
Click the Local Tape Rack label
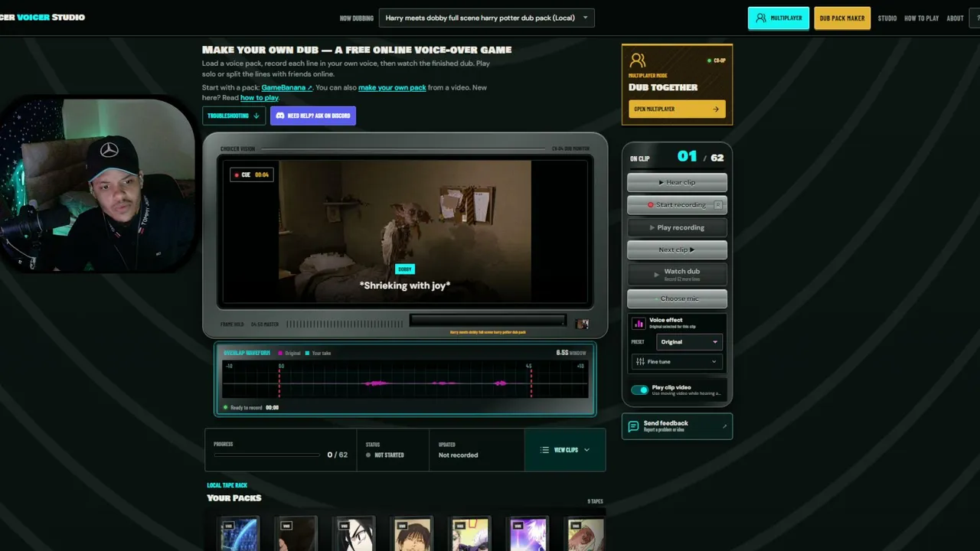tap(227, 485)
